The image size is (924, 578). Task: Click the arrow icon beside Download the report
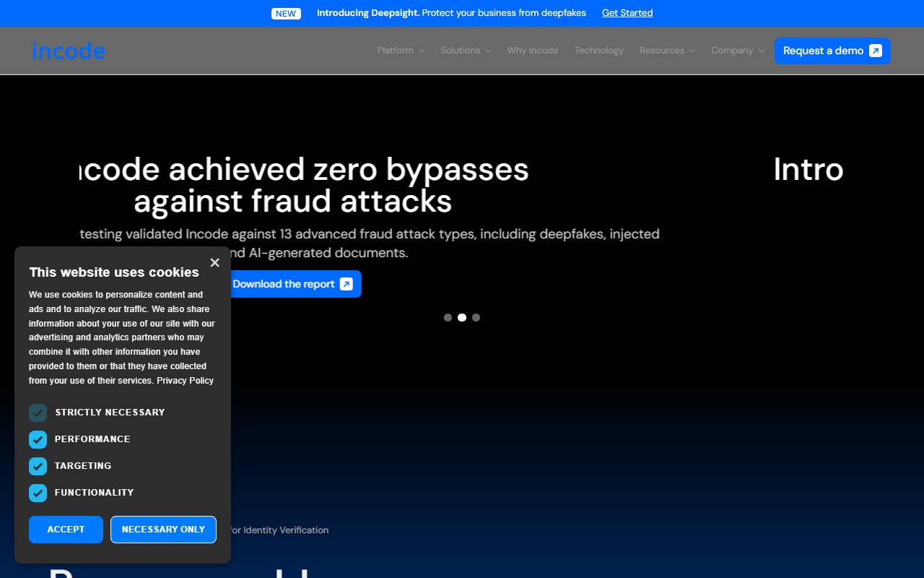[x=346, y=284]
